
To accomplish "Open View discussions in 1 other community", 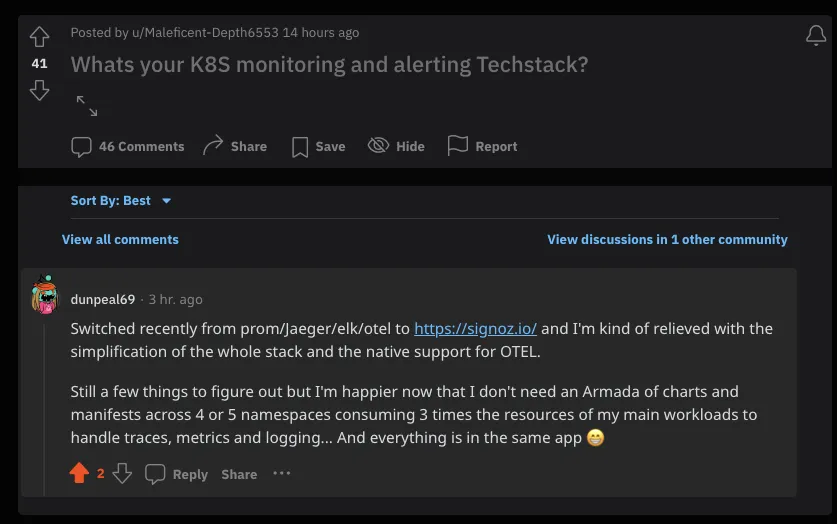I will point(667,240).
